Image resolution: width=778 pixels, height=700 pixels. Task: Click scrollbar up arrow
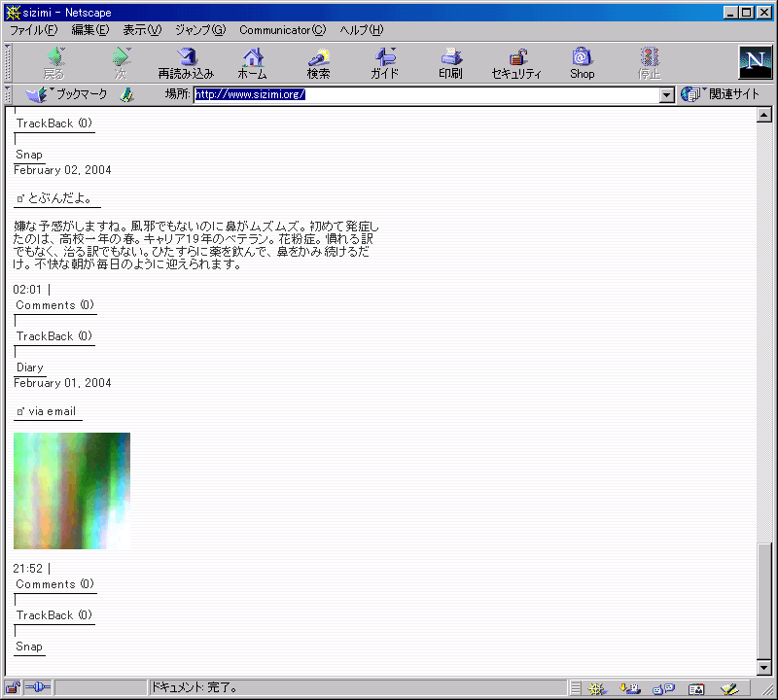(764, 115)
